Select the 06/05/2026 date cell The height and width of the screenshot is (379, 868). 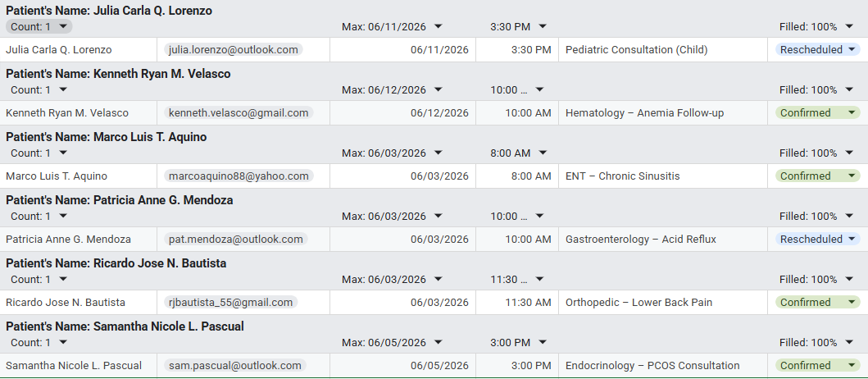[402, 366]
